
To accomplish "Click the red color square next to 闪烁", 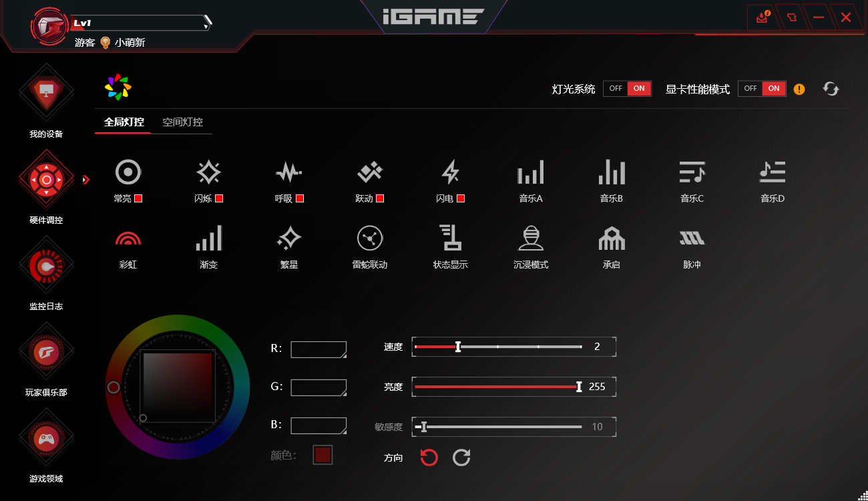I will pyautogui.click(x=218, y=198).
